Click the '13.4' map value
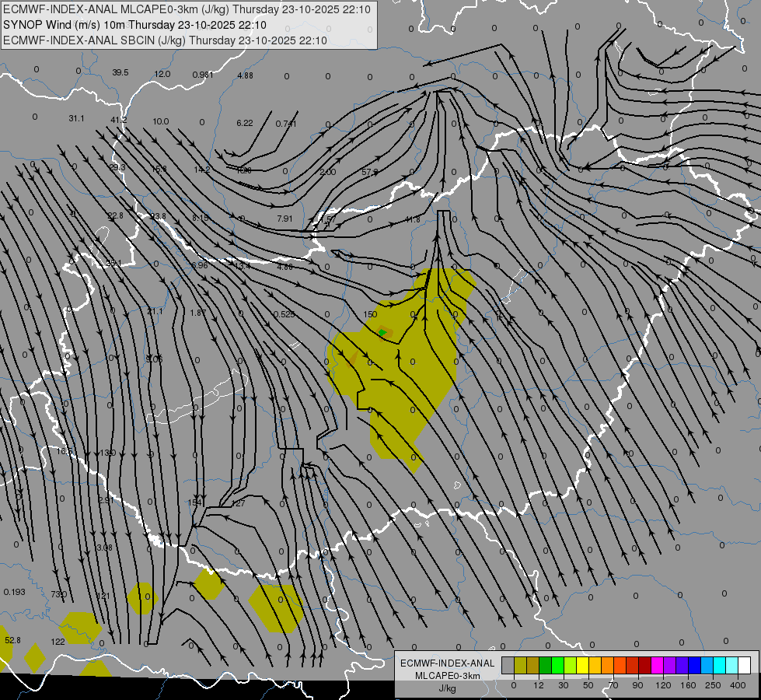Viewport: 761px width, 700px height. coord(243,266)
